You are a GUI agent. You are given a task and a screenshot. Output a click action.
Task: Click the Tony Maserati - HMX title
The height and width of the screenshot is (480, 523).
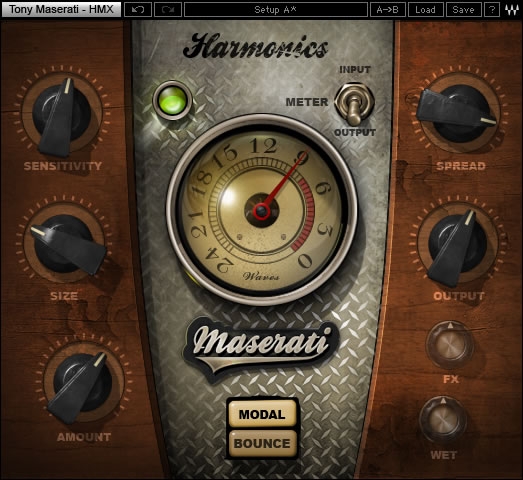tap(61, 9)
